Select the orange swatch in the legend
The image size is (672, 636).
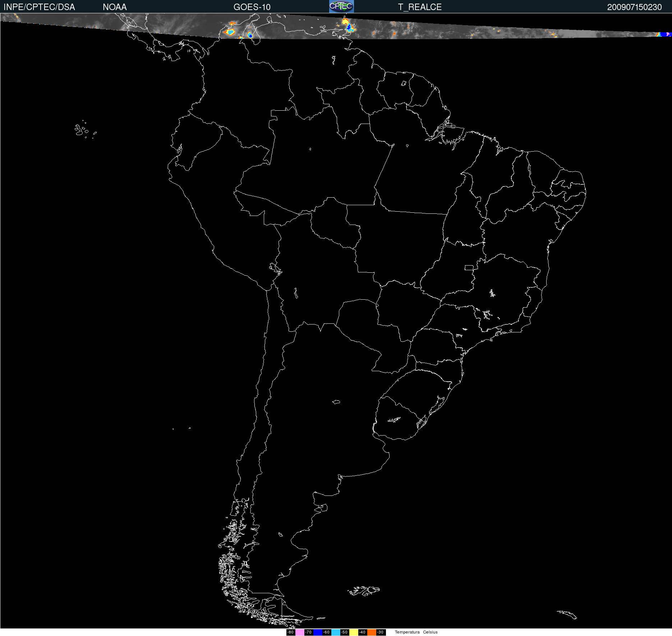click(372, 632)
